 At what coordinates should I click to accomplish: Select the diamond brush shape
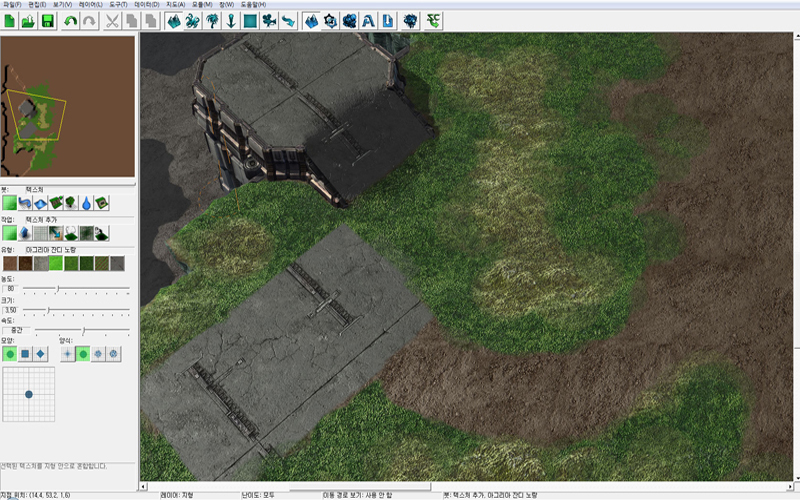pos(40,354)
